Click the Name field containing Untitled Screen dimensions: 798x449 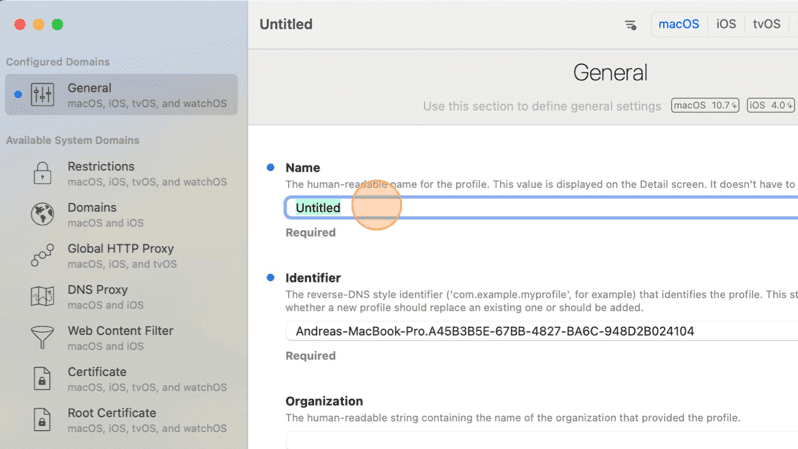click(x=542, y=208)
